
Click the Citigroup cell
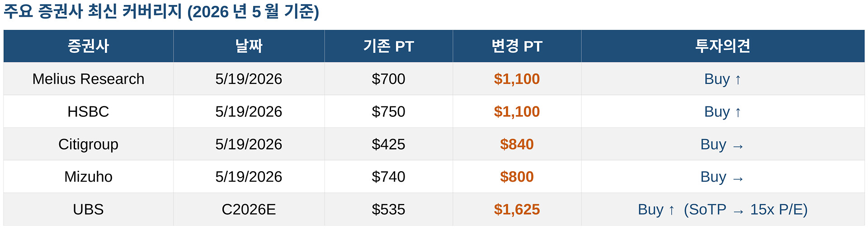[88, 144]
